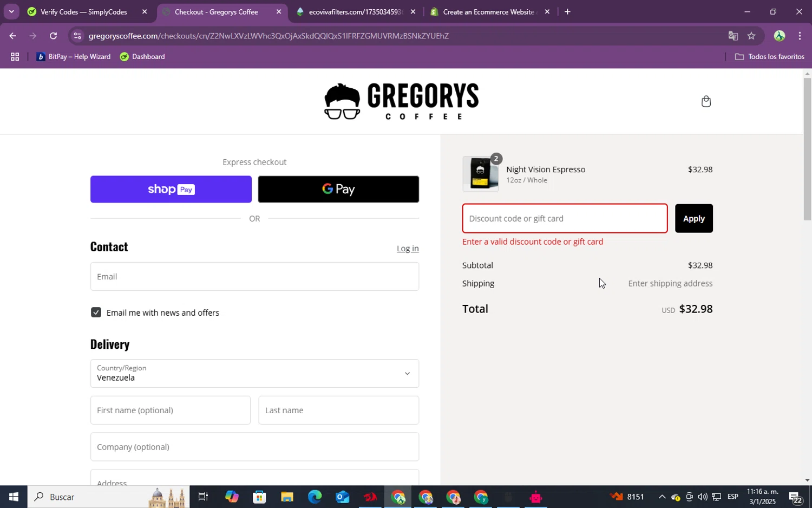Click the page vertical scrollbar thumb
Viewport: 812px width, 508px height.
tap(807, 149)
